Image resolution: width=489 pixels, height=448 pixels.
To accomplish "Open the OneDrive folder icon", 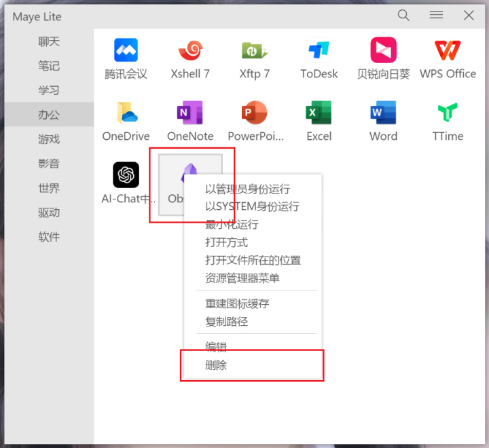I will pyautogui.click(x=126, y=113).
